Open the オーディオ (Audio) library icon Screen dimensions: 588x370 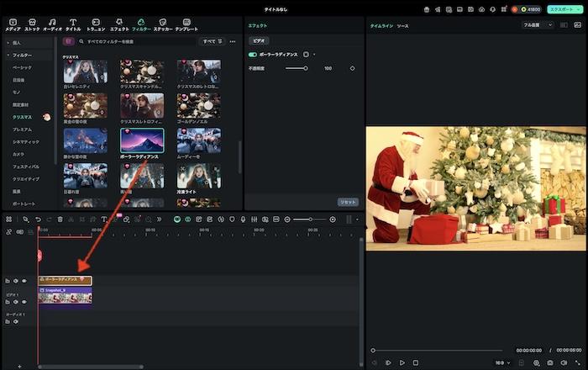coord(53,24)
